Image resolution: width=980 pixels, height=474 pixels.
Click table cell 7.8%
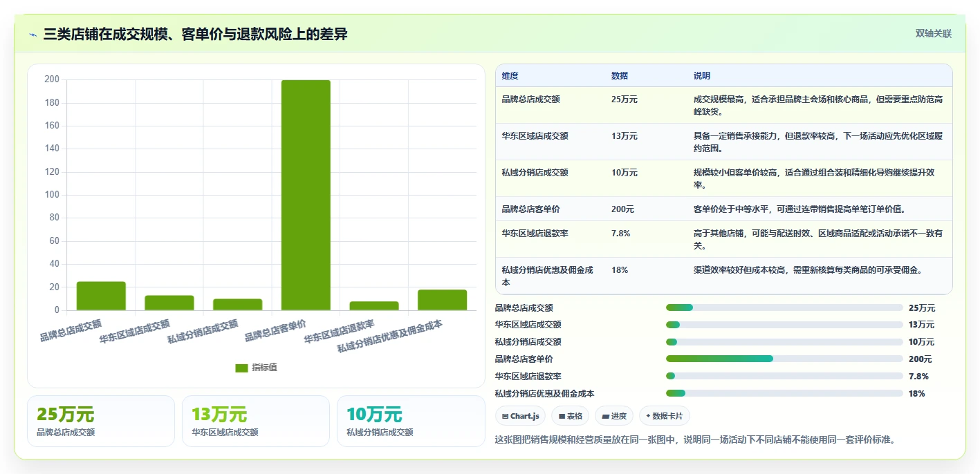point(621,234)
